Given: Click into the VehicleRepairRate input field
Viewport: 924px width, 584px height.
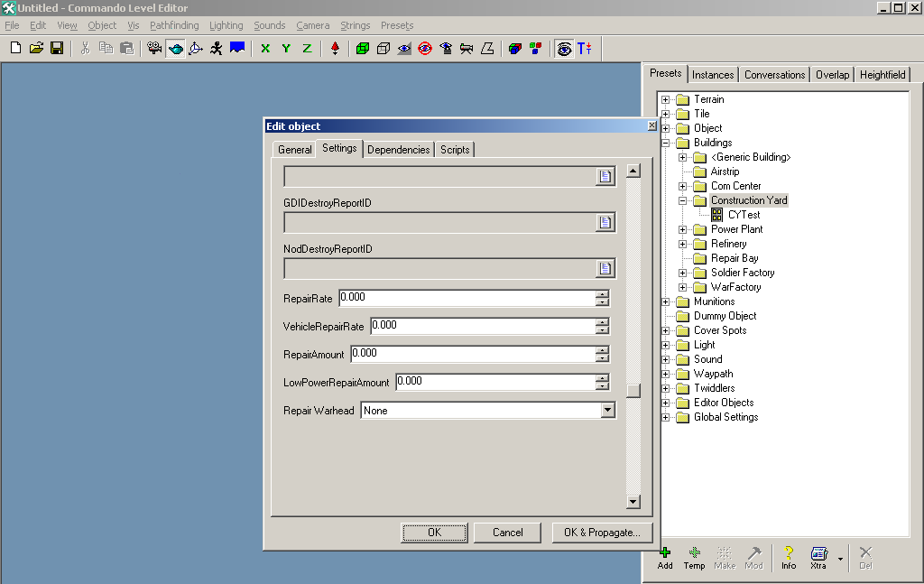Looking at the screenshot, I should 482,325.
